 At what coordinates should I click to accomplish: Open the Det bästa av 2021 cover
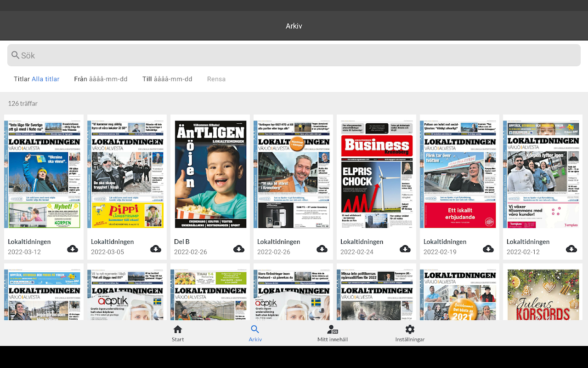459,294
